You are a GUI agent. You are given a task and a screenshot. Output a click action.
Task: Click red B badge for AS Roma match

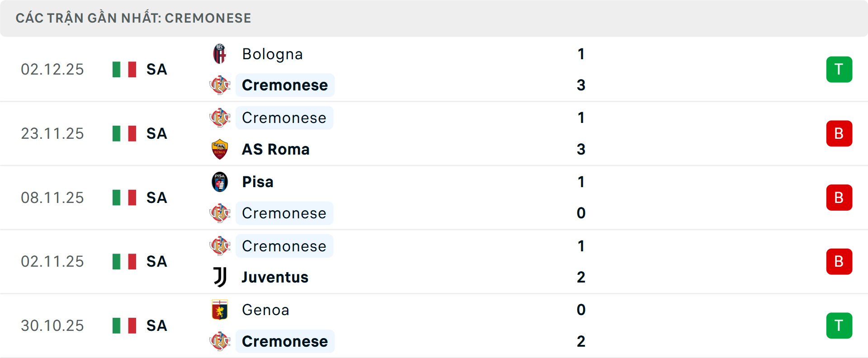pos(839,133)
